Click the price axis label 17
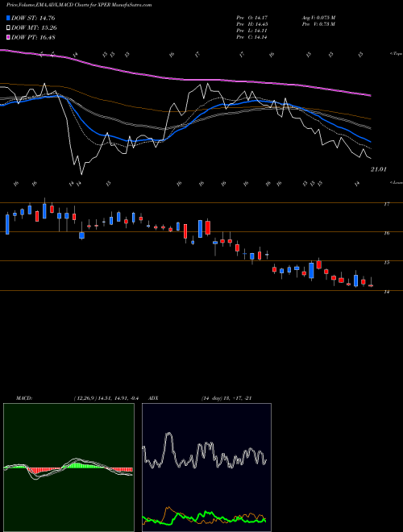 386,204
